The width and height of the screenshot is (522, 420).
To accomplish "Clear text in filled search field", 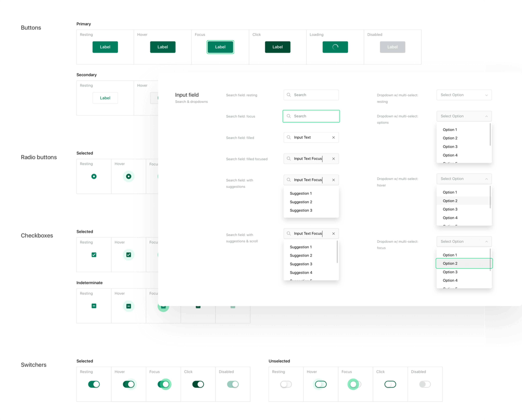I will point(333,138).
